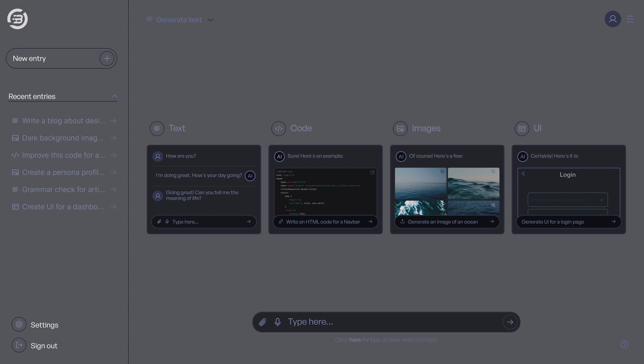Sign out using the logout icon
The width and height of the screenshot is (644, 364).
click(x=19, y=345)
